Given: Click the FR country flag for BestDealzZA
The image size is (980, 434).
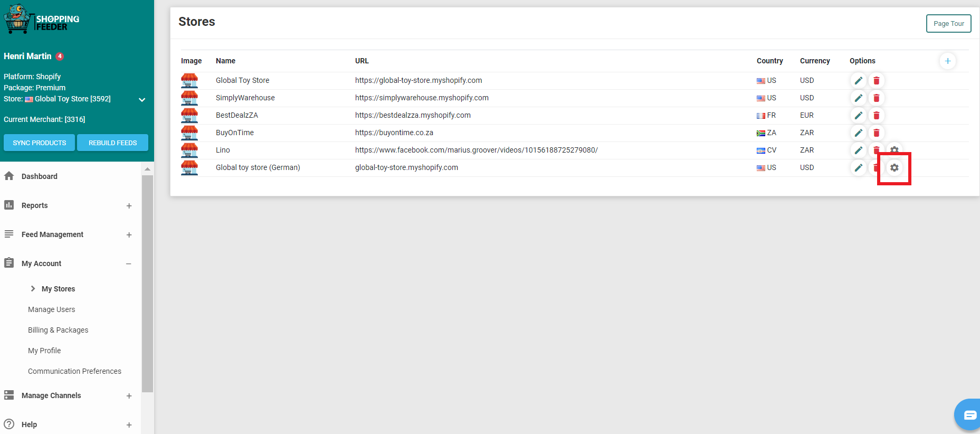Looking at the screenshot, I should [x=761, y=116].
